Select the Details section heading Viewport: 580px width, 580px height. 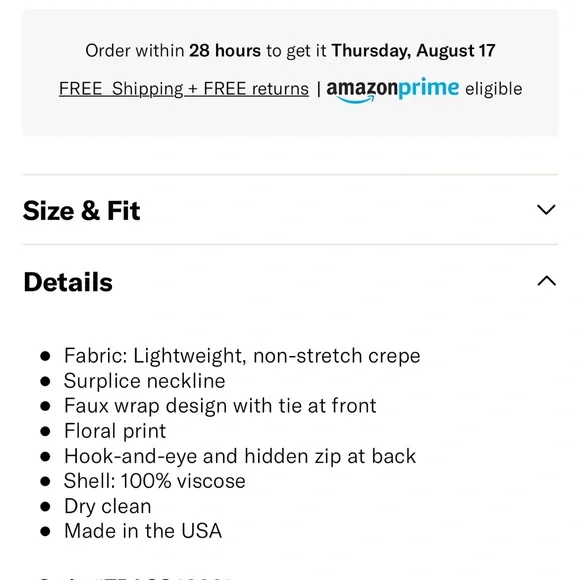pyautogui.click(x=68, y=282)
